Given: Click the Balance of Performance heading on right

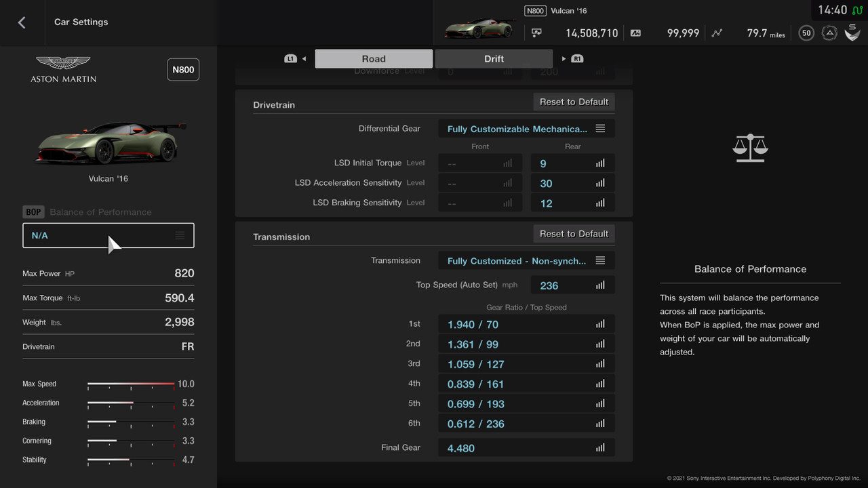Looking at the screenshot, I should click(x=750, y=269).
